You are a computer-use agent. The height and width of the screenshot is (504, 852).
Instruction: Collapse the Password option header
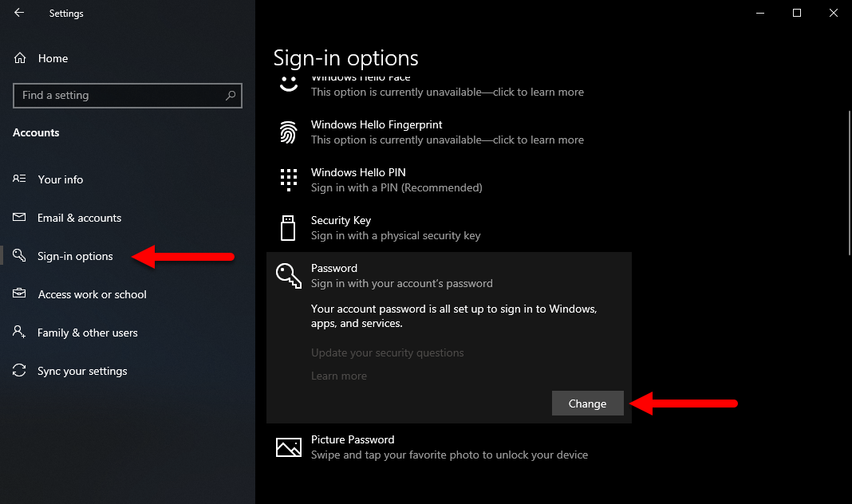[449, 275]
